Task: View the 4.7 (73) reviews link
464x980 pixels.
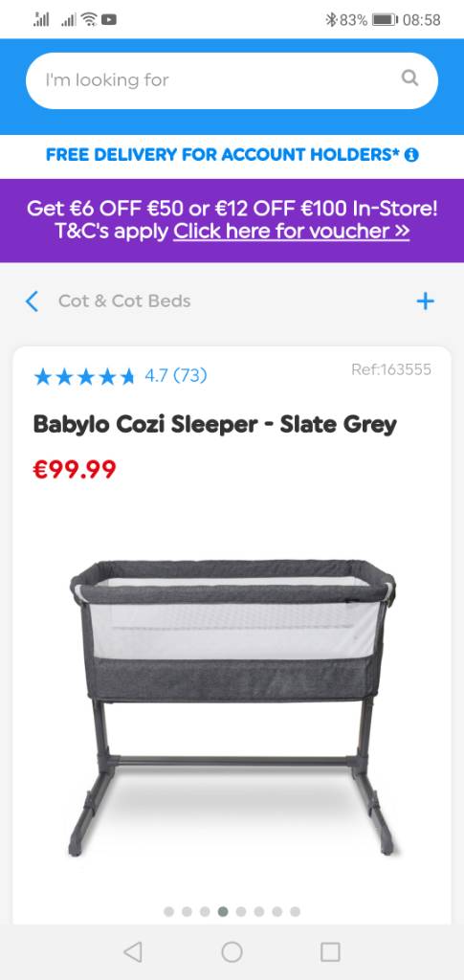Action: [175, 375]
